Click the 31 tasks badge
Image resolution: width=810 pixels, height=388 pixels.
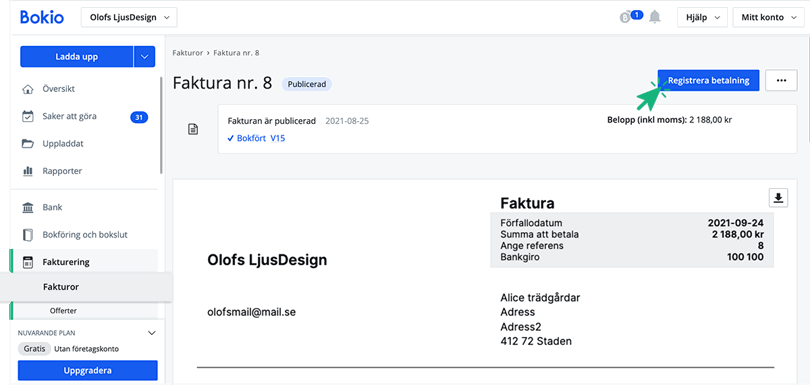click(x=139, y=117)
